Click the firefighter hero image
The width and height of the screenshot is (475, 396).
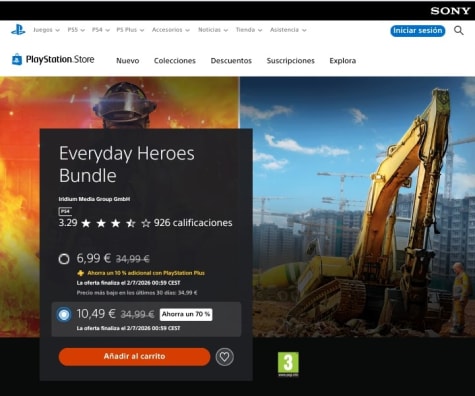(120, 102)
